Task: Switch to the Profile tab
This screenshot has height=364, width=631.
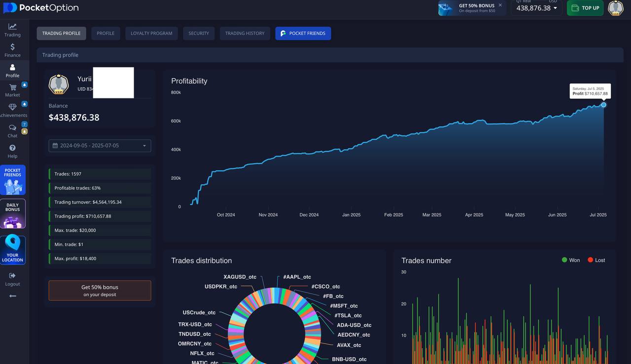Action: pyautogui.click(x=105, y=33)
